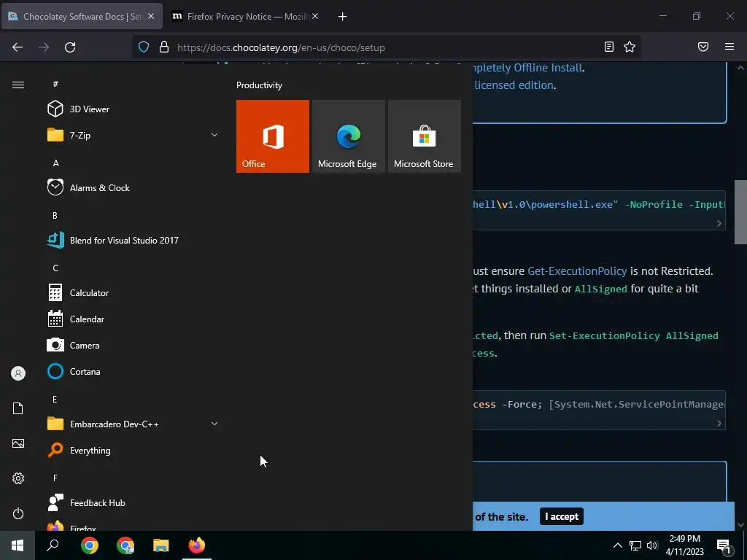Open the Calendar app

133,319
